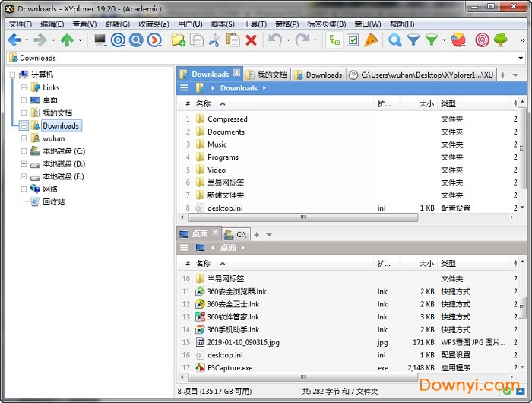Click the red Delete X icon
Image resolution: width=532 pixels, height=403 pixels.
[x=251, y=40]
